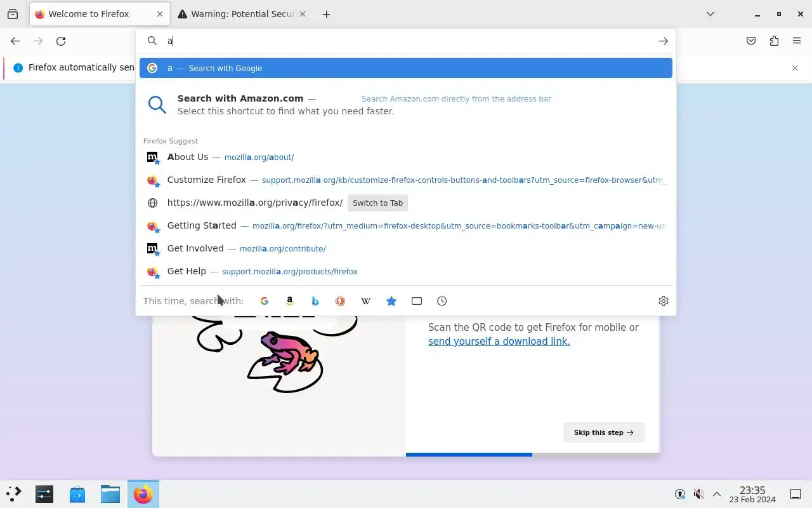Switch to Warning: Potential Security tab
812x508 pixels.
(x=242, y=14)
